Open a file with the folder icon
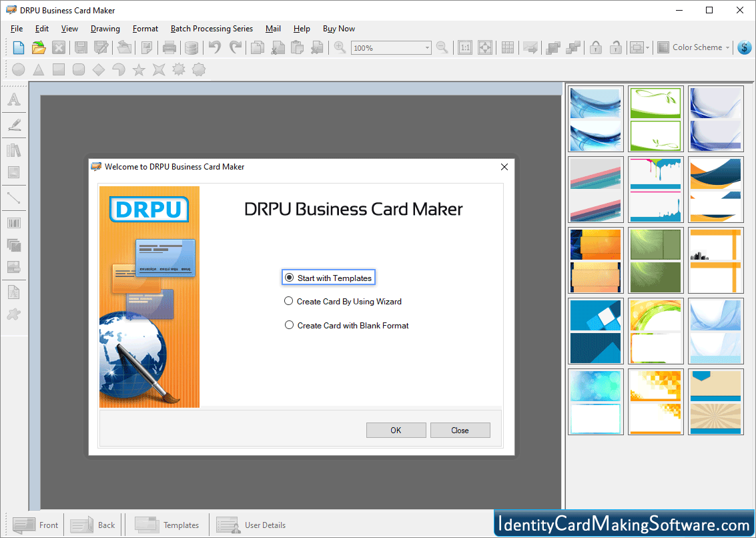Viewport: 756px width, 538px height. point(39,48)
